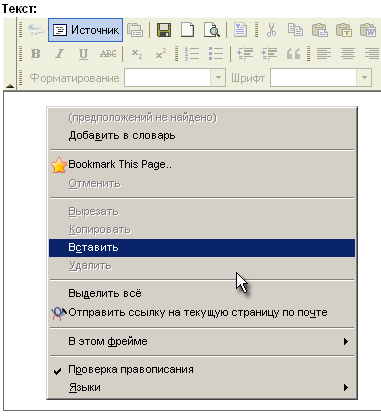The image size is (381, 418).
Task: Center align text
Action: pyautogui.click(x=348, y=54)
